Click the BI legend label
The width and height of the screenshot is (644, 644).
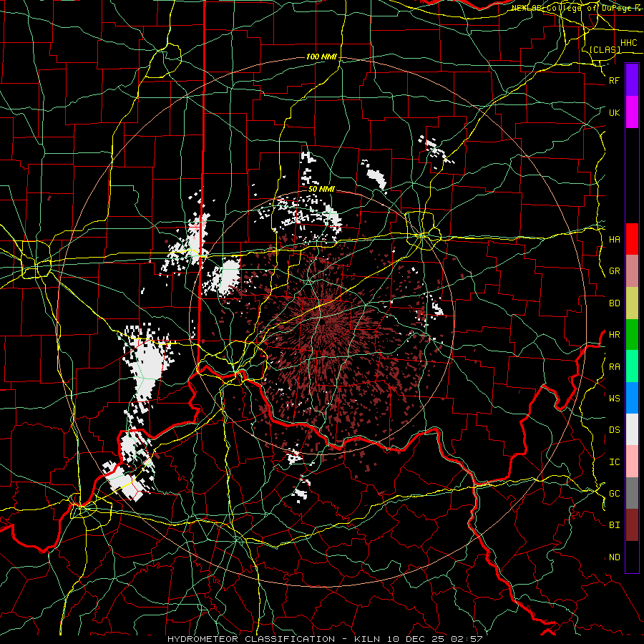tap(615, 525)
